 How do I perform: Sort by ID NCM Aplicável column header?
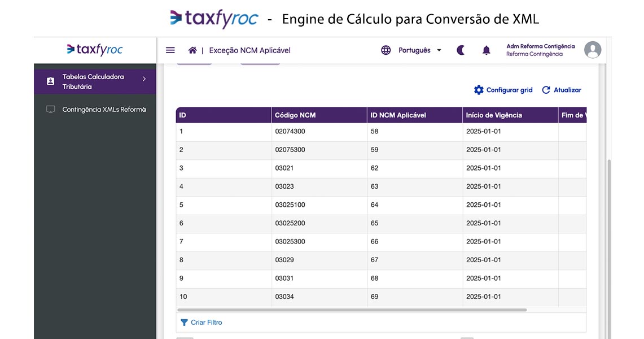(398, 115)
